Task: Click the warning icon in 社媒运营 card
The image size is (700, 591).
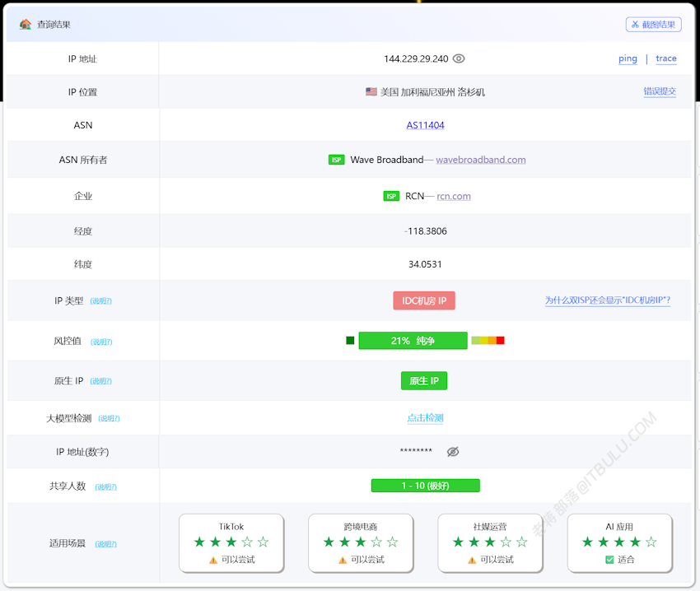Action: 473,561
